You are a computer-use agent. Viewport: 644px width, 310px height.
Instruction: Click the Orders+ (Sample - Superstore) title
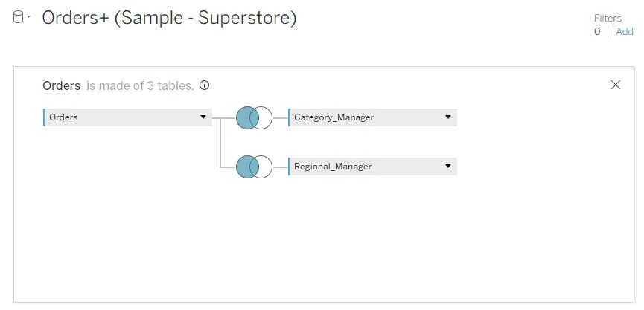click(x=169, y=19)
